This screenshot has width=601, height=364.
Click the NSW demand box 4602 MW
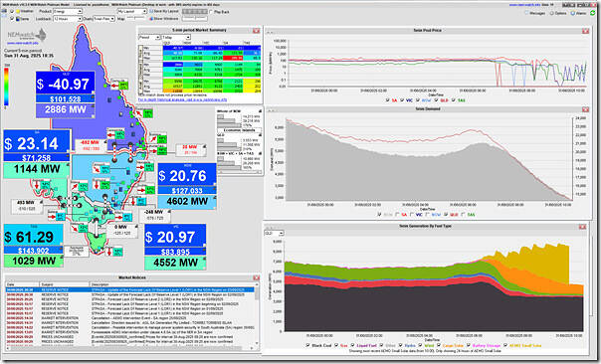point(187,202)
